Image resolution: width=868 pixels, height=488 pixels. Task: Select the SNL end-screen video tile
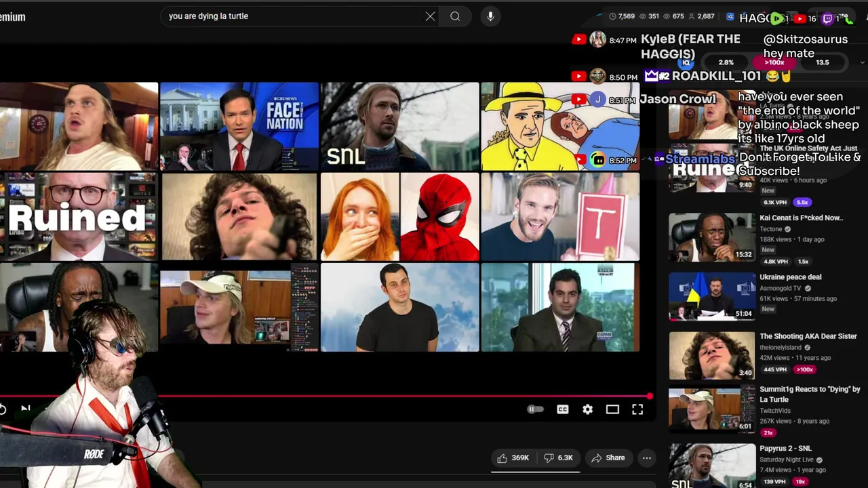399,126
